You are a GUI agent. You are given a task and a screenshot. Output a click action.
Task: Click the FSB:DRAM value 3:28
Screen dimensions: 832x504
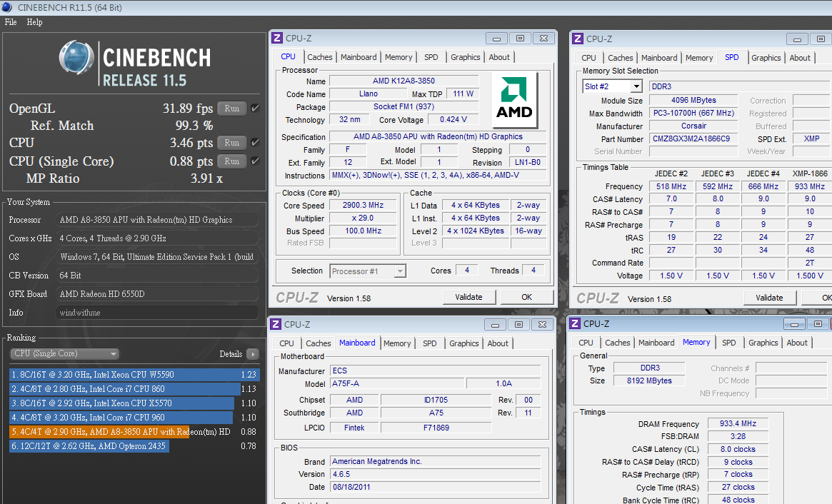[738, 436]
